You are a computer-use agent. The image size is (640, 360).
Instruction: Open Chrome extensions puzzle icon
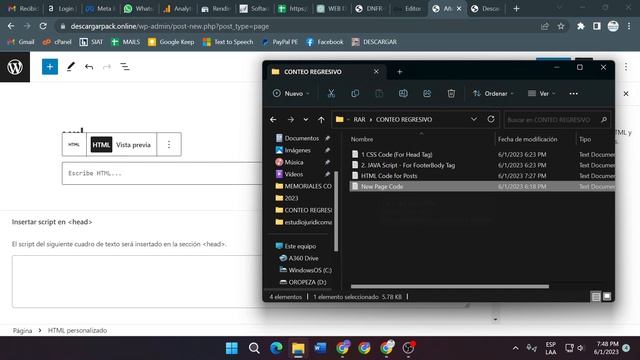pyautogui.click(x=580, y=26)
